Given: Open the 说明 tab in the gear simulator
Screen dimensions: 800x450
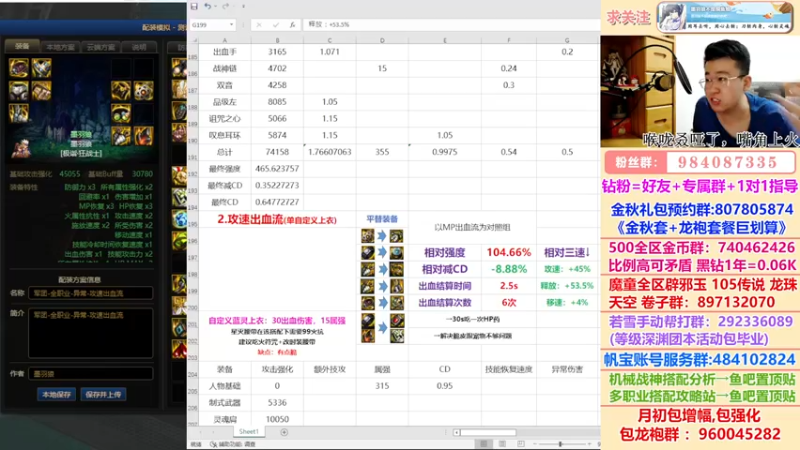Looking at the screenshot, I should tap(139, 47).
